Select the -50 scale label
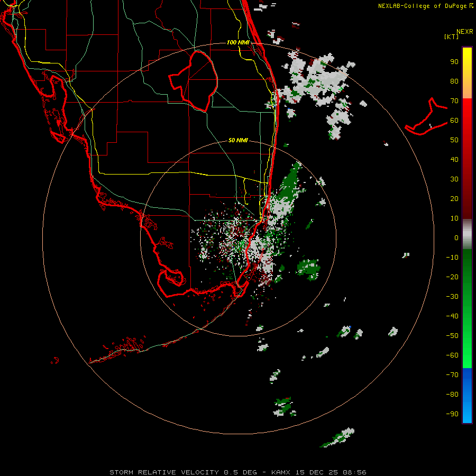The width and height of the screenshot is (476, 476). pyautogui.click(x=452, y=336)
